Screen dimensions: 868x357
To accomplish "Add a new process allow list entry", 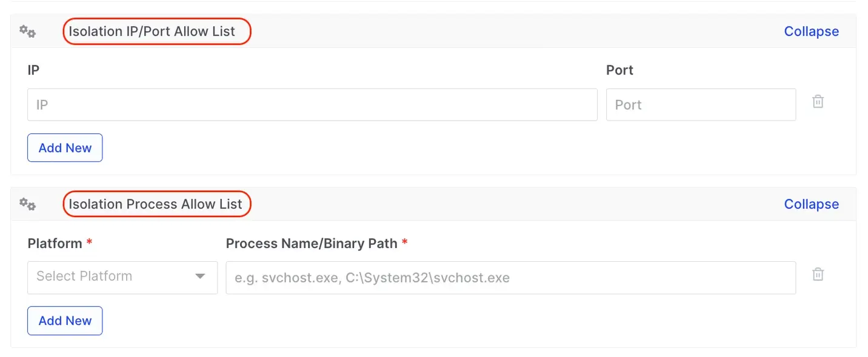I will click(65, 321).
